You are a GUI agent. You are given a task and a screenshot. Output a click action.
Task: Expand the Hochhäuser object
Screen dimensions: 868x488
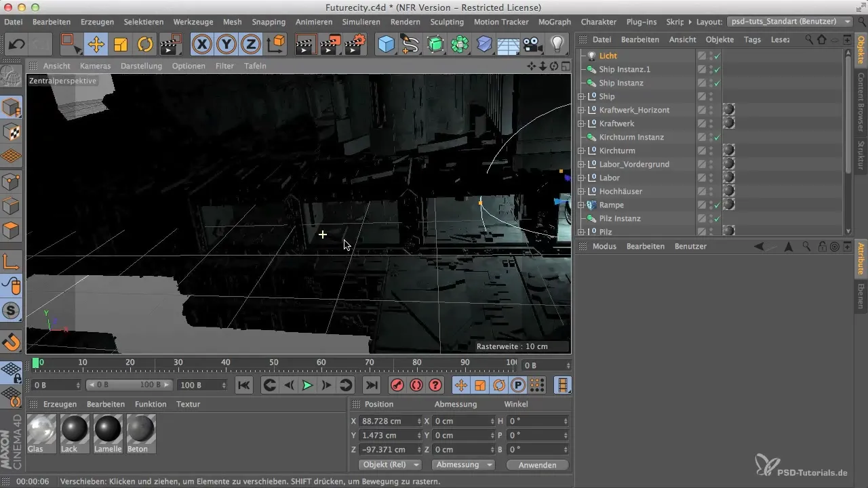[581, 191]
